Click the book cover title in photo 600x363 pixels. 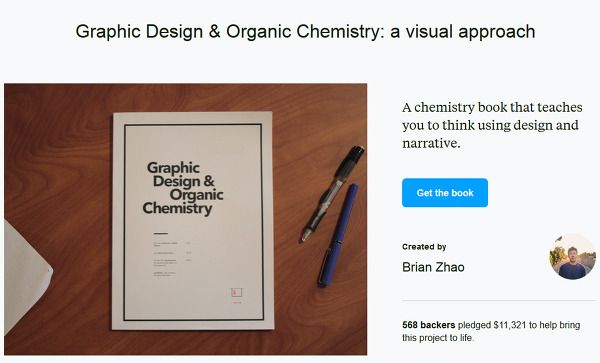[x=183, y=188]
